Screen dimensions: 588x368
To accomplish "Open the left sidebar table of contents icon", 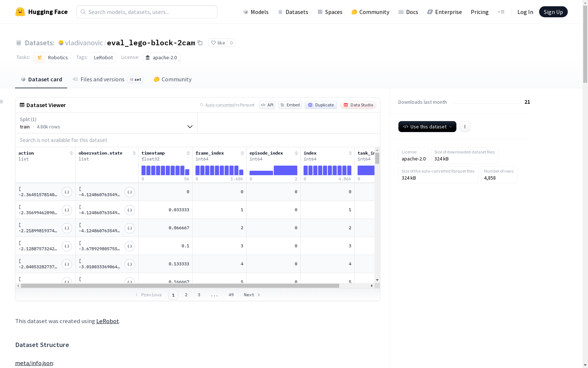I will 1,102.
